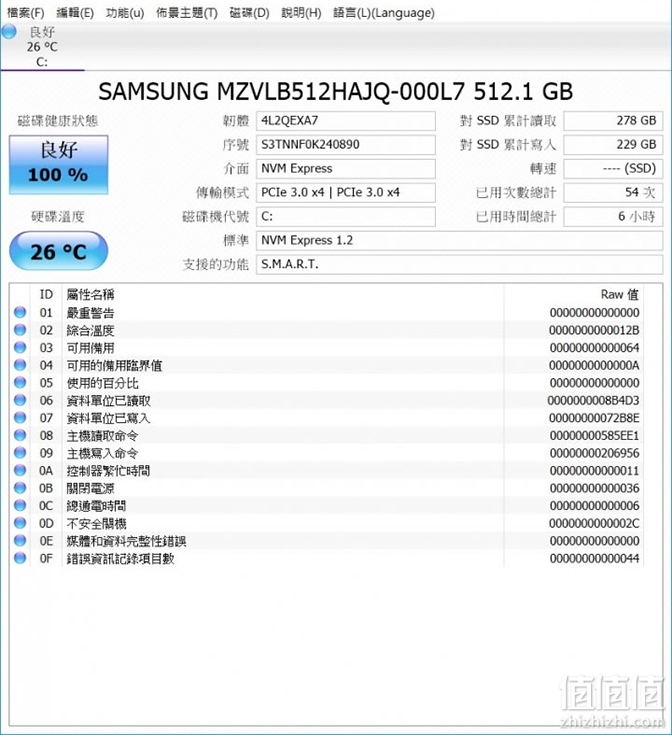Screen dimensions: 672x735
Task: Select attribute name 主機讀取命令
Action: tap(103, 435)
